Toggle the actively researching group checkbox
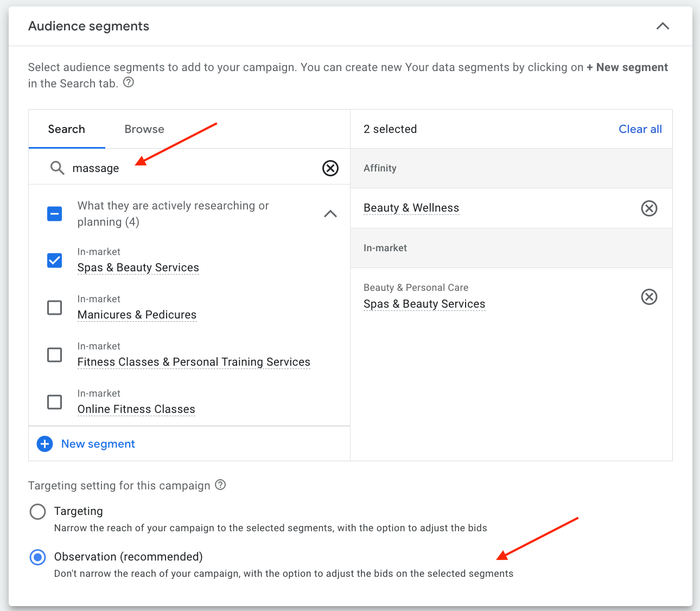Screen dimensions: 700x611 click(x=55, y=214)
